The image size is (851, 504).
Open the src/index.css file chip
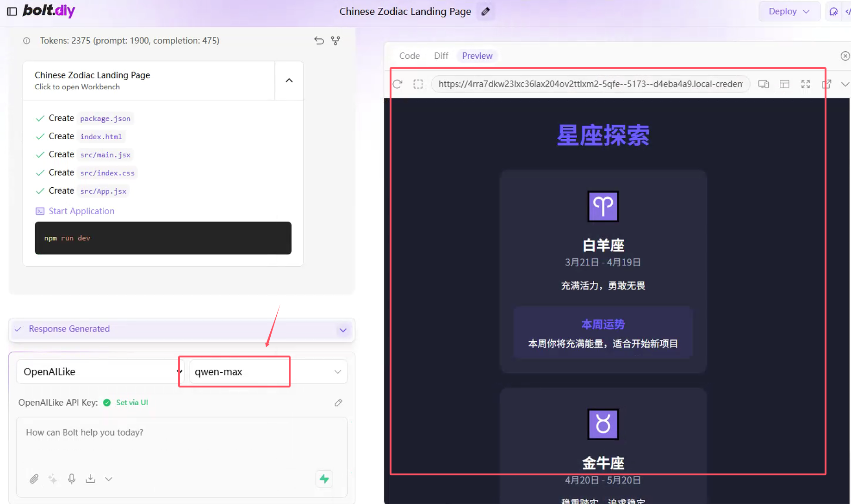[107, 172]
